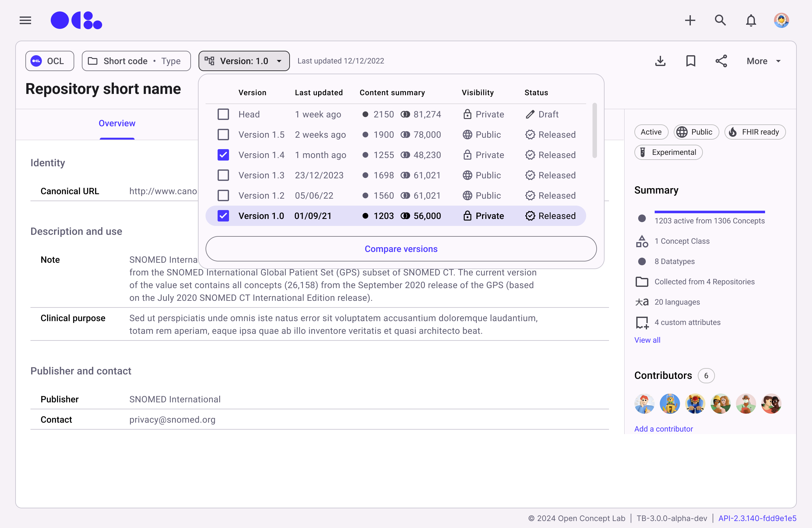Open notifications bell

click(750, 21)
